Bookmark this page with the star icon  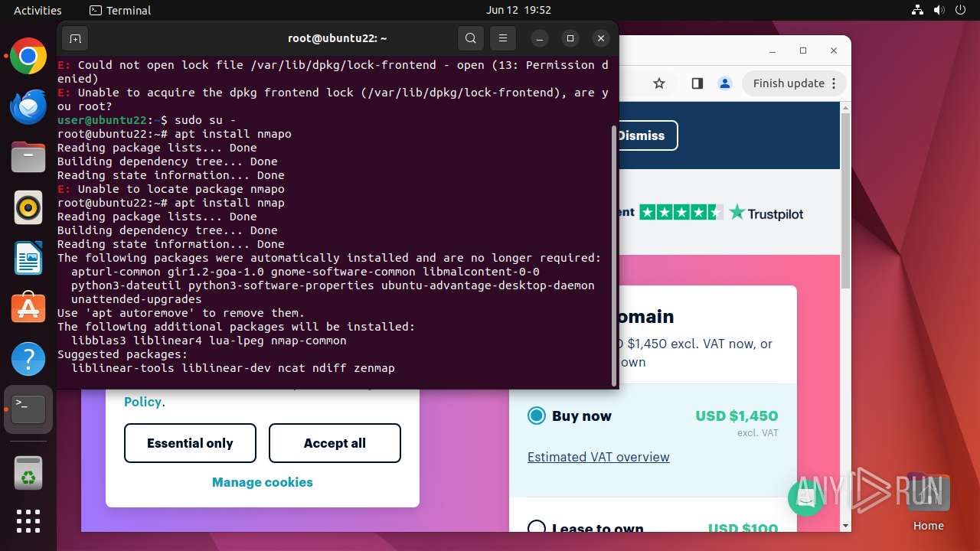coord(659,83)
